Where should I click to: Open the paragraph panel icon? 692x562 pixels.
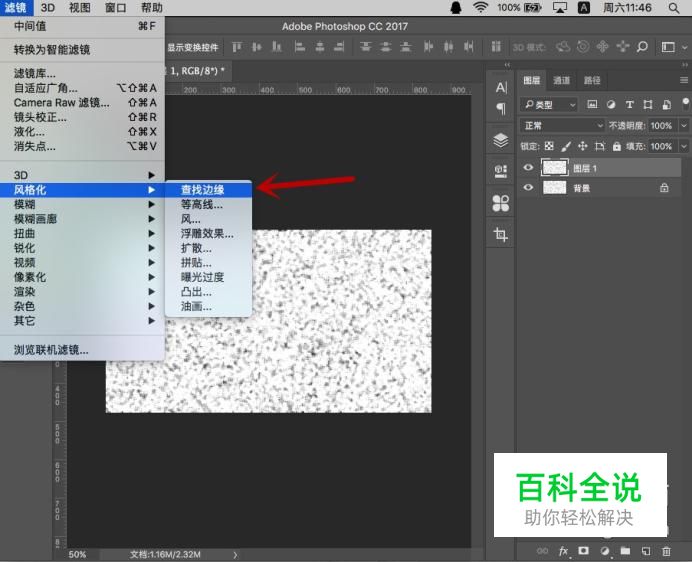click(501, 108)
